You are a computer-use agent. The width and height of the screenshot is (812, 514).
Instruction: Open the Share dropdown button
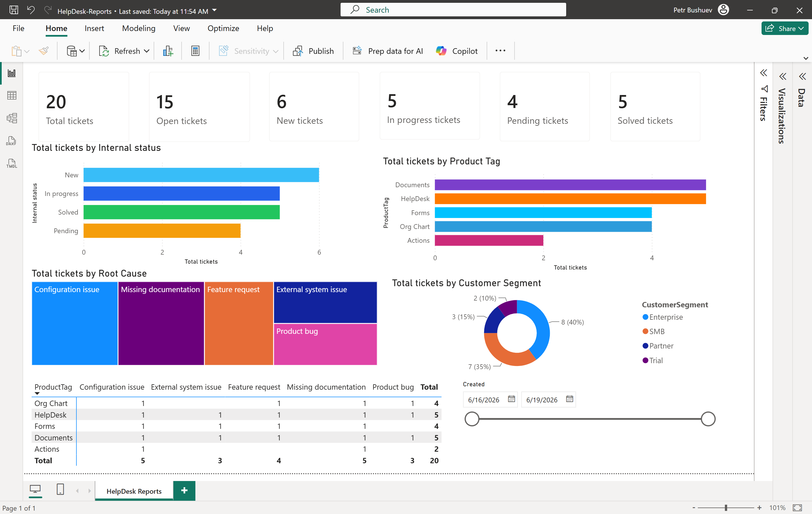coord(784,28)
